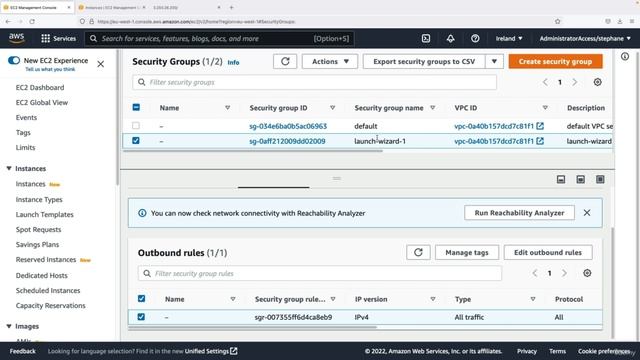This screenshot has width=640, height=360.
Task: Refresh the security groups list
Action: pos(285,62)
